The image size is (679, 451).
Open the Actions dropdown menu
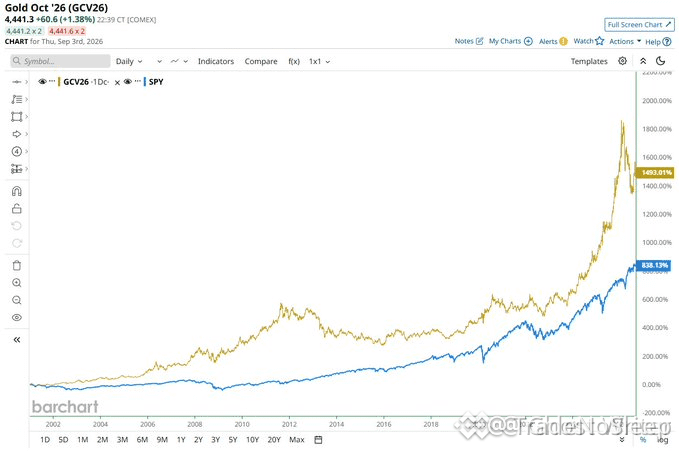pyautogui.click(x=625, y=41)
